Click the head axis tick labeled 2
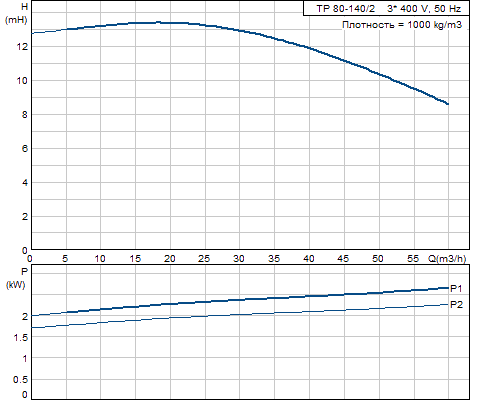500x400 pixels. point(25,217)
